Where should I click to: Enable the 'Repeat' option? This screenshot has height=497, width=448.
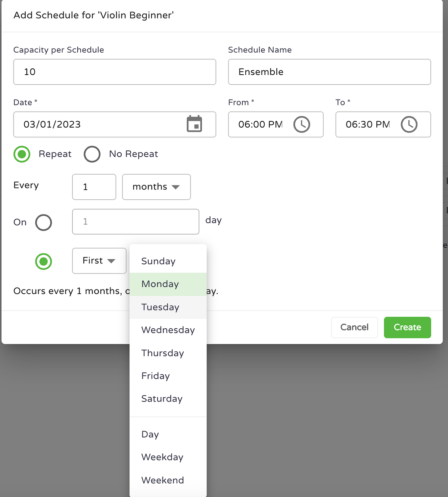pos(22,154)
